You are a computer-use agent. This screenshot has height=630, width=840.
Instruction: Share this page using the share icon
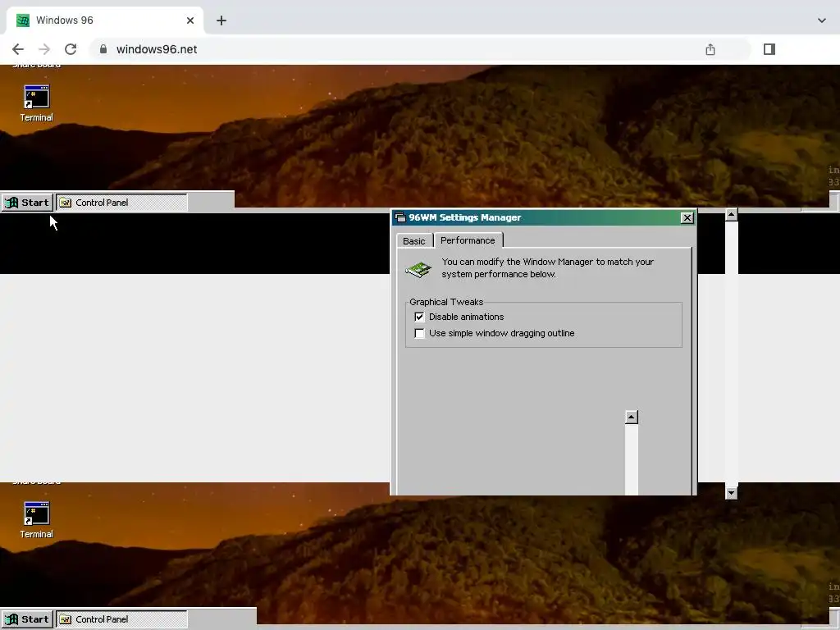tap(710, 49)
